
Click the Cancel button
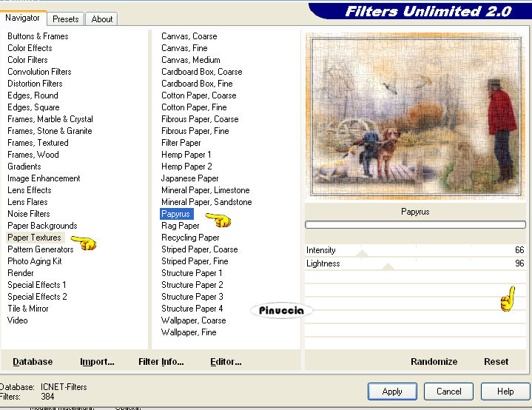pos(448,391)
